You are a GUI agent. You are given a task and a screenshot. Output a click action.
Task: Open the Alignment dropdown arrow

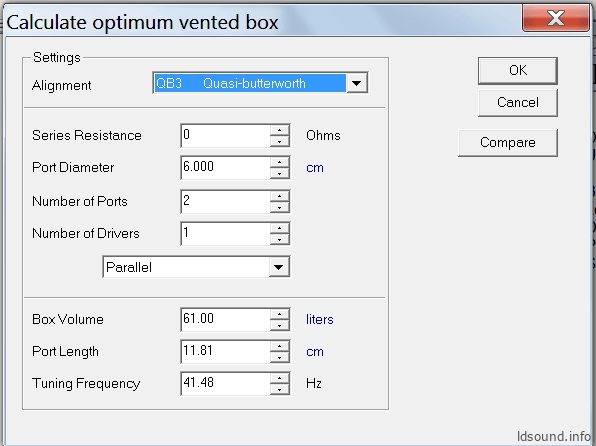click(356, 83)
